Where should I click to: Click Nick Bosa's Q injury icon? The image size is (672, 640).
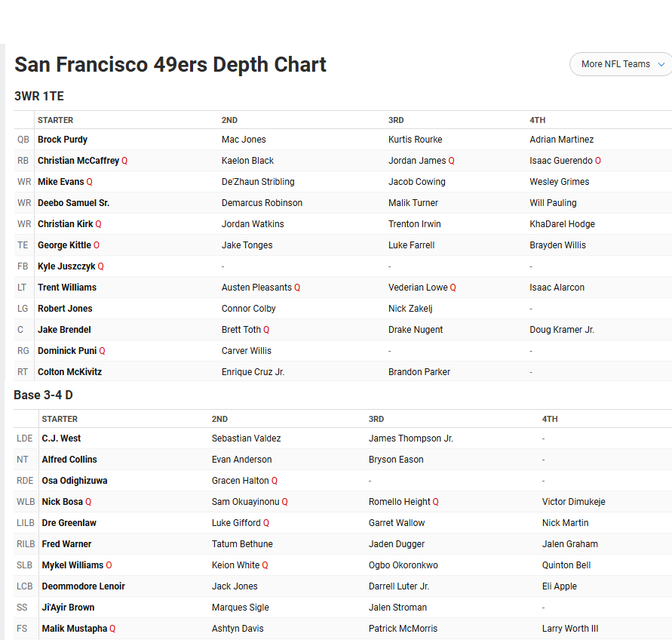click(88, 502)
